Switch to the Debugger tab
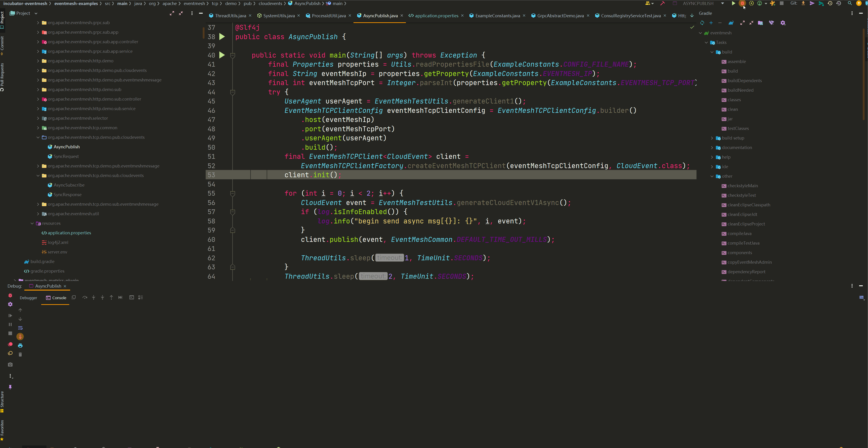This screenshot has width=868, height=448. tap(28, 298)
